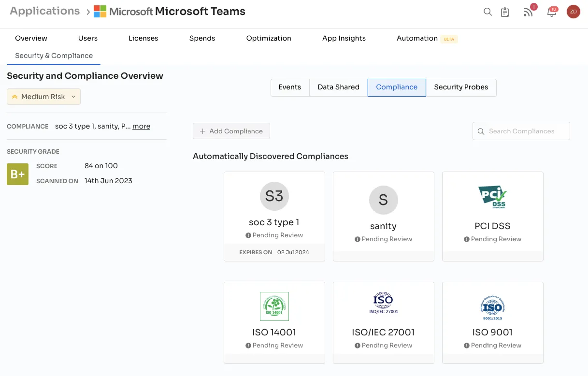Click the S avatar on the sanity card
Viewport: 588px width, 376px height.
[384, 200]
